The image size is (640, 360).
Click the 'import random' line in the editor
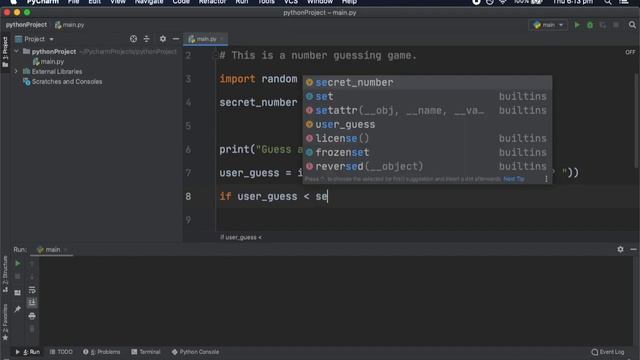pos(258,79)
